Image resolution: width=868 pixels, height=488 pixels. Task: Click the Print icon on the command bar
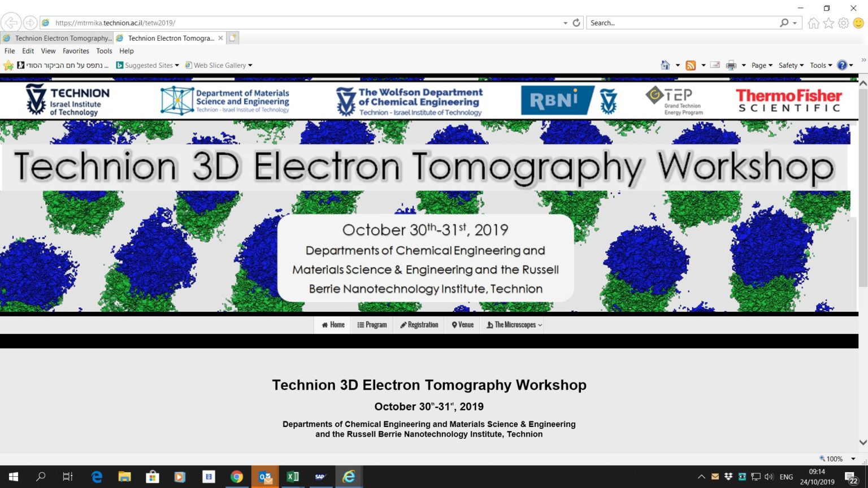[731, 65]
